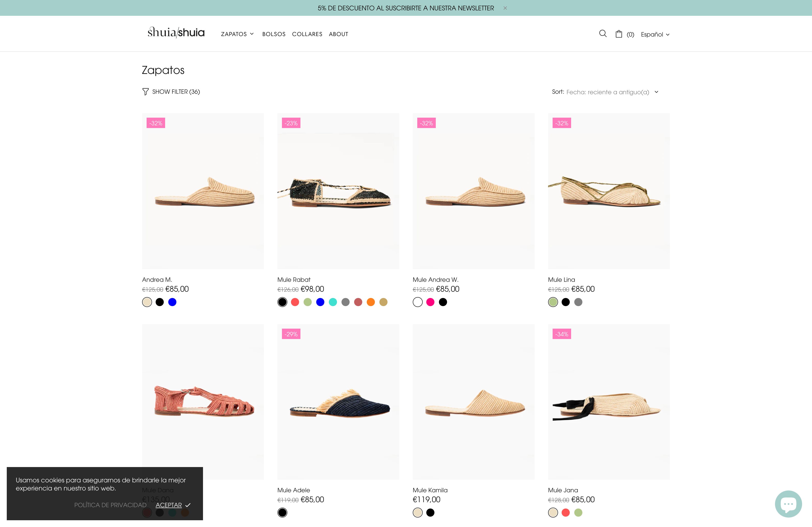The width and height of the screenshot is (812, 527).
Task: Open the Mule Kamila product photo
Action: click(x=473, y=401)
